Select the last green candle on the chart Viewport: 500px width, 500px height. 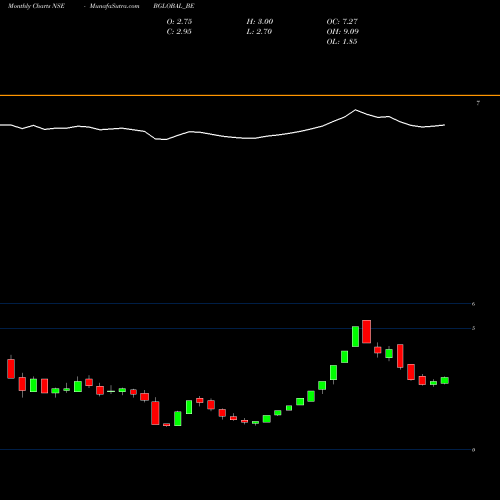click(445, 380)
